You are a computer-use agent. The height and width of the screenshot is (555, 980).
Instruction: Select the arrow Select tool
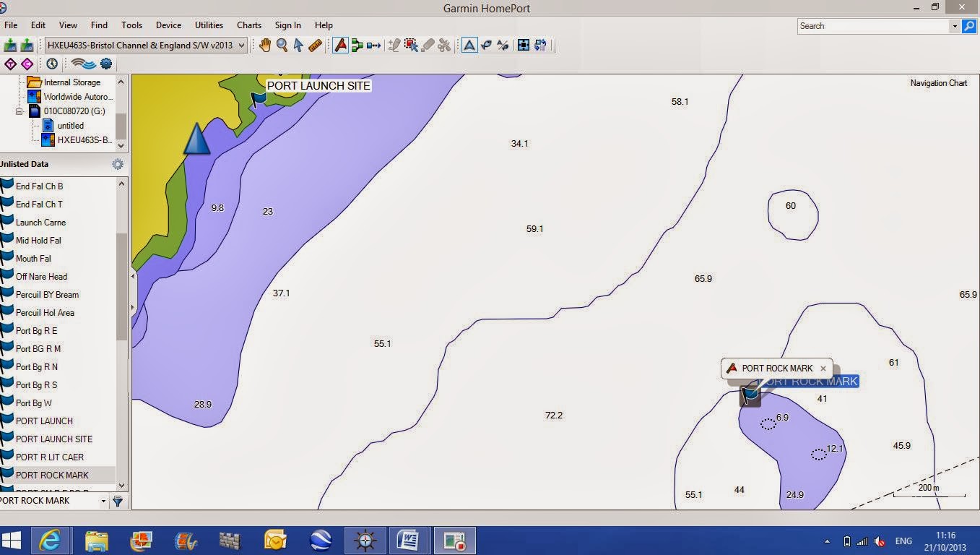[x=298, y=46]
